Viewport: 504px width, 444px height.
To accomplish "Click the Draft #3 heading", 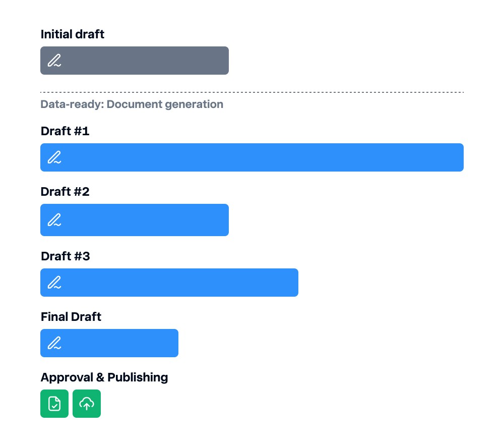I will pos(65,256).
